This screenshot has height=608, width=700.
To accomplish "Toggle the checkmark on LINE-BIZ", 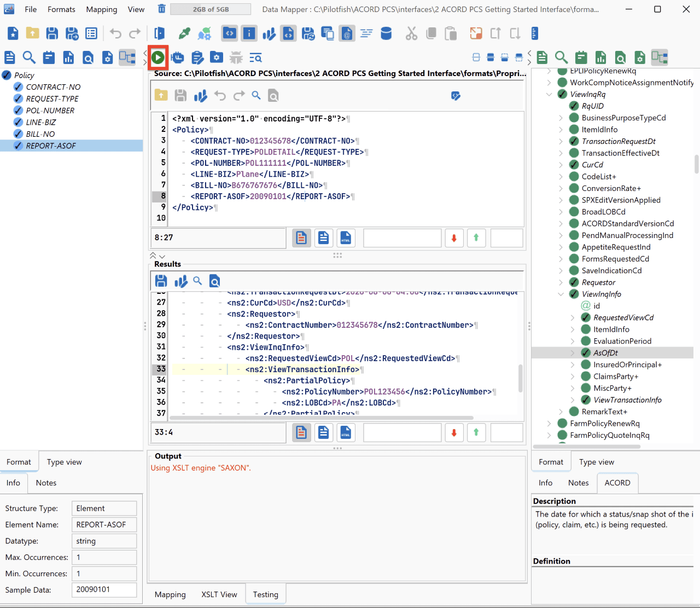I will coord(18,122).
